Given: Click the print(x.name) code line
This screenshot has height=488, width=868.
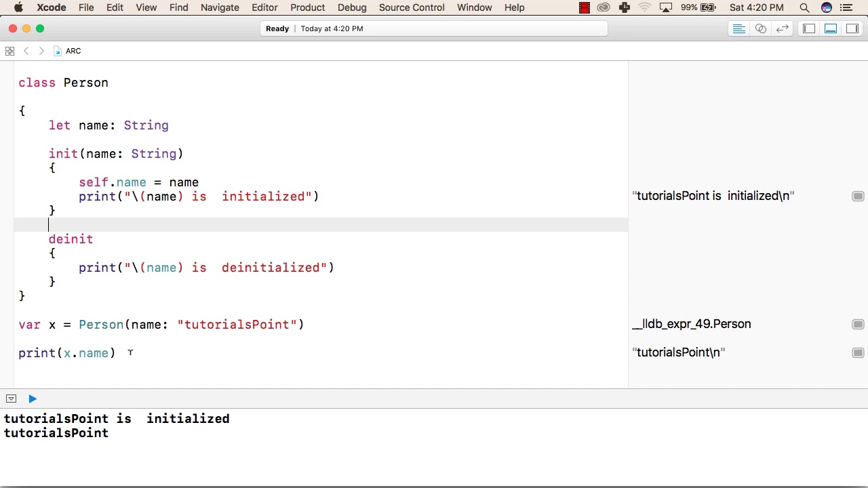Looking at the screenshot, I should click(67, 353).
